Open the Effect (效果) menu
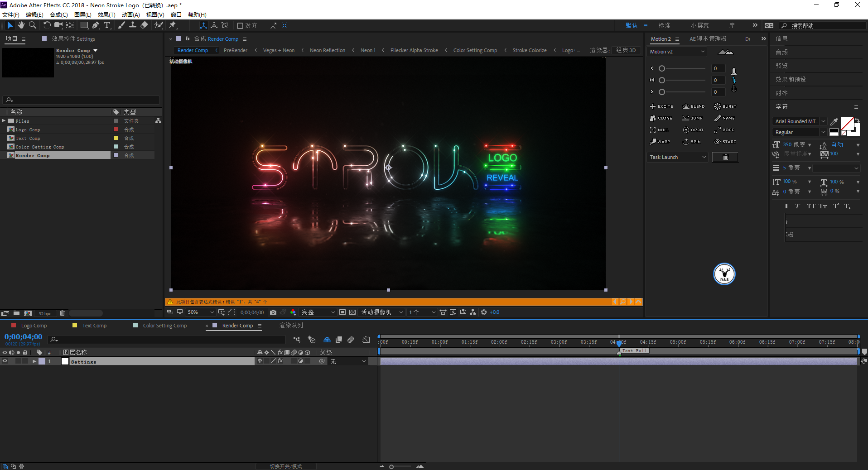Screen dimensions: 868x470 106,14
